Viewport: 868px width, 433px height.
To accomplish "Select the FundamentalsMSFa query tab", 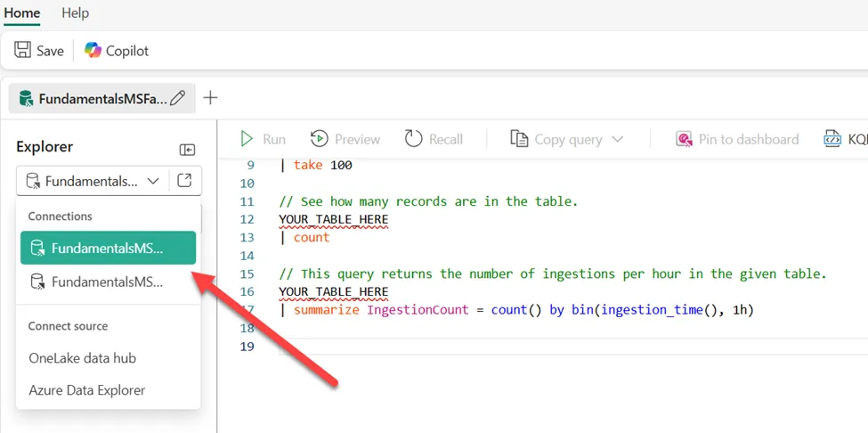I will click(x=101, y=99).
